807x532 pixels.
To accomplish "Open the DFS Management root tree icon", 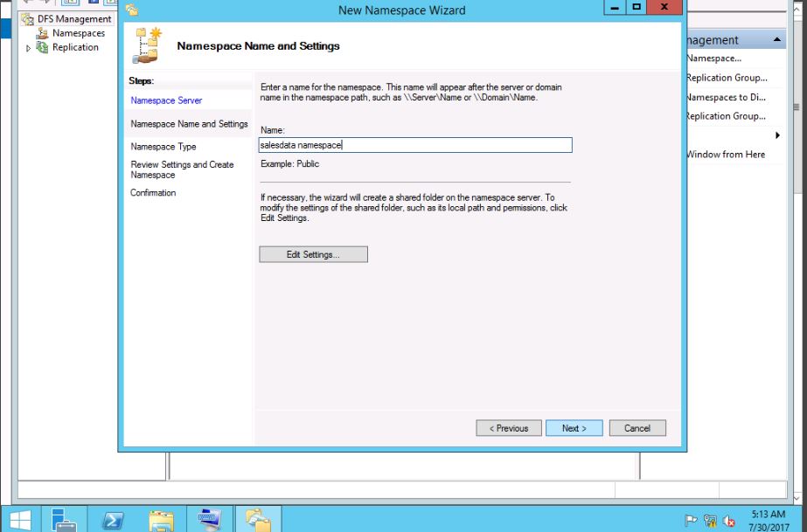I will [27, 19].
